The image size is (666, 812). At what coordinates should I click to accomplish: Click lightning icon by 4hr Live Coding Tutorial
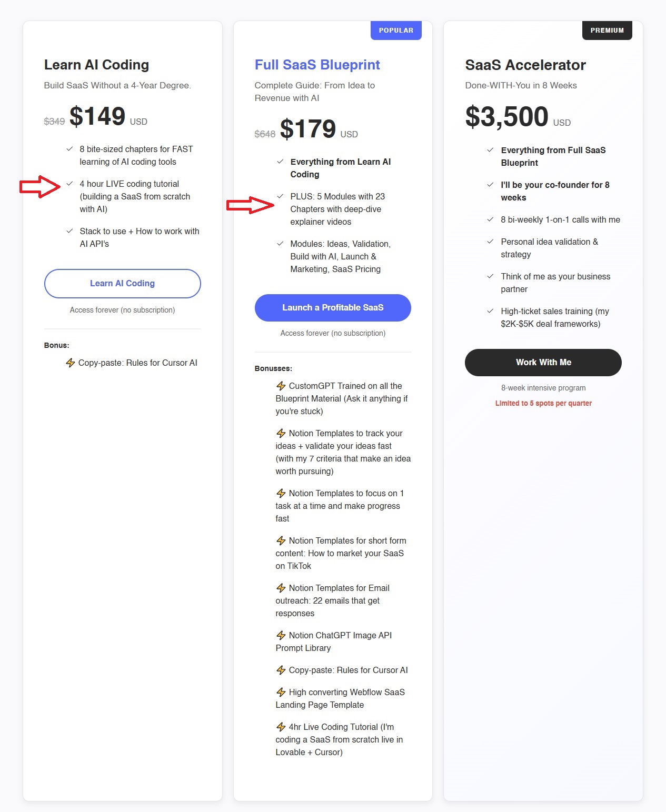[x=281, y=727]
